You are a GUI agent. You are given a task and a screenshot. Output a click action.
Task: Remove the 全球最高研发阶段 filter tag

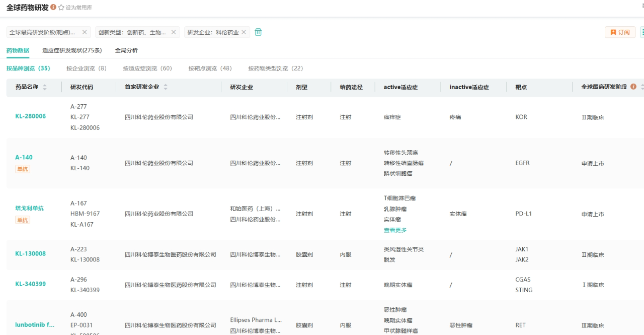85,32
